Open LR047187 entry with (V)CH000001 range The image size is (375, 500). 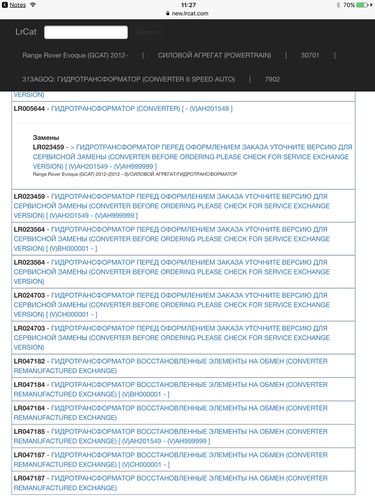171,460
